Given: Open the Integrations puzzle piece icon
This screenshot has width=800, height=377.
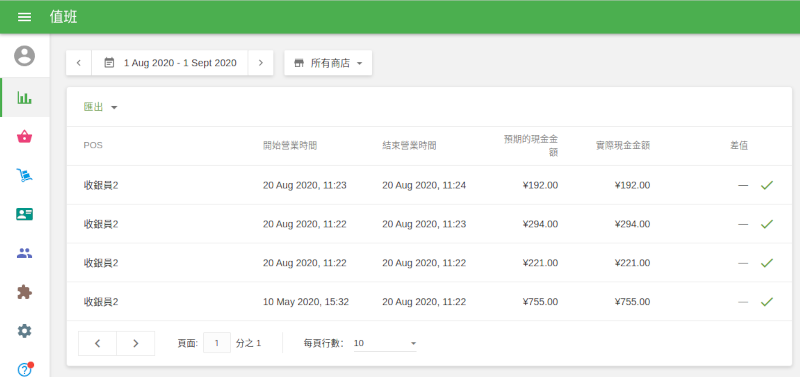Looking at the screenshot, I should tap(24, 292).
